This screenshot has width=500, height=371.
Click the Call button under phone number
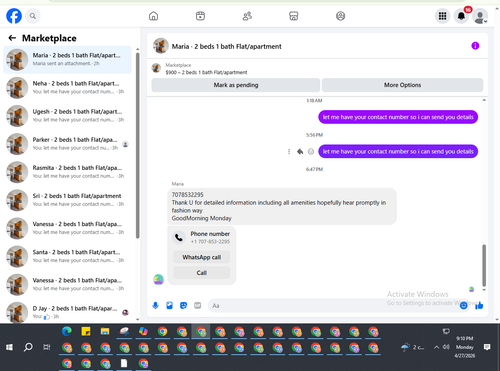pos(202,273)
